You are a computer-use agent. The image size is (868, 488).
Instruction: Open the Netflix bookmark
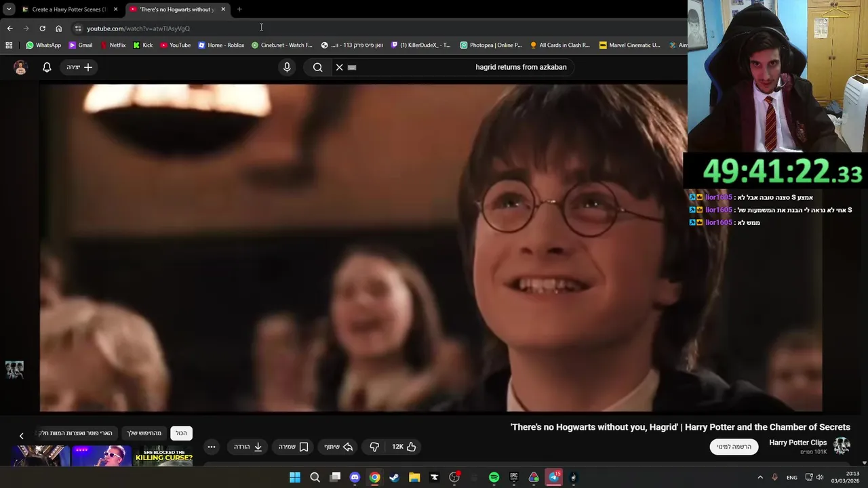113,45
